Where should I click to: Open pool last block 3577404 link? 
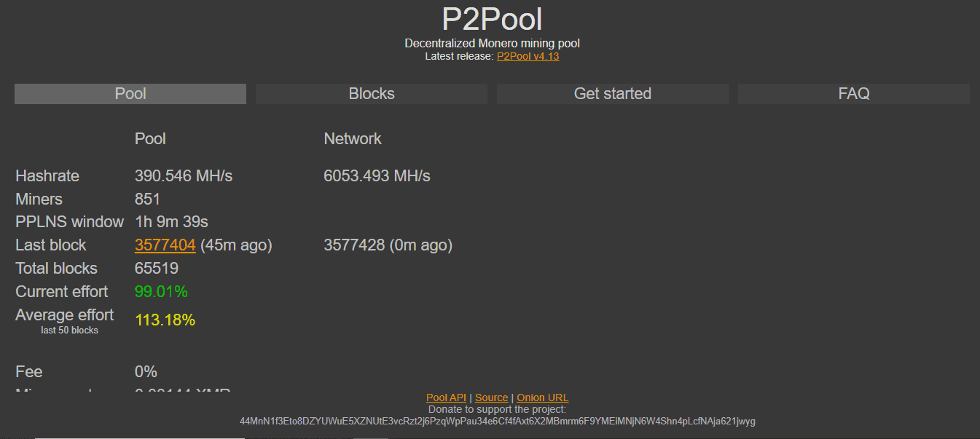(x=165, y=245)
